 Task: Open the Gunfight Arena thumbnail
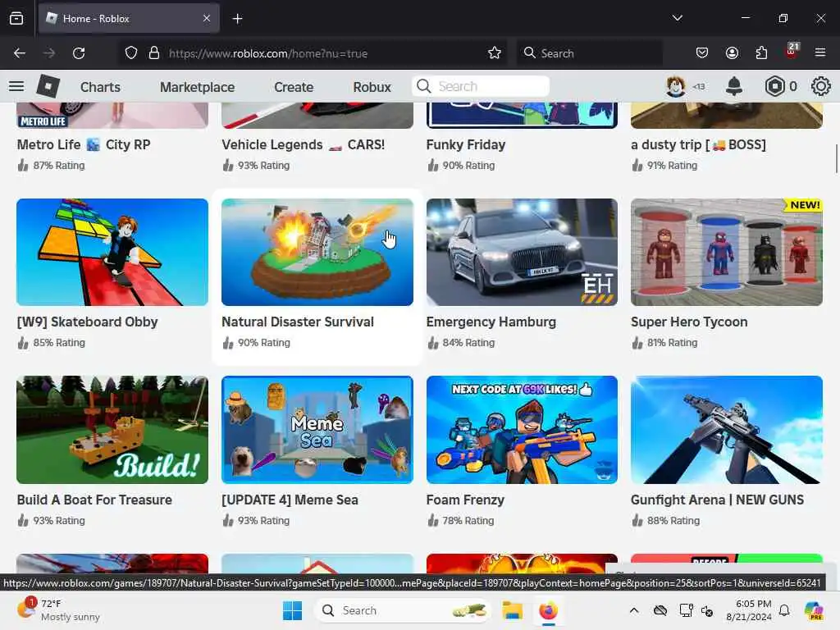[x=727, y=430]
